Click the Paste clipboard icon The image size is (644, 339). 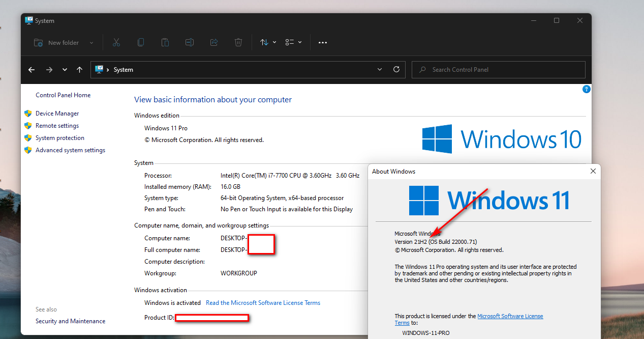point(165,43)
